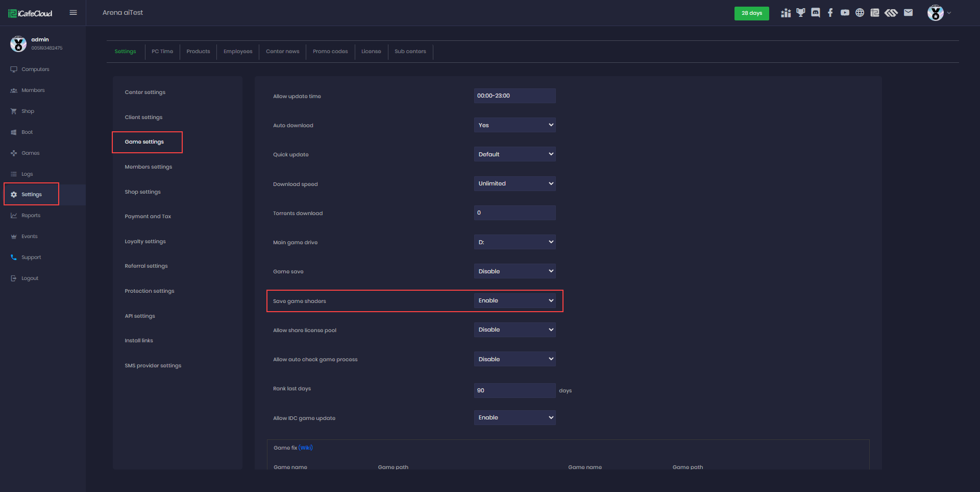Click the globe website icon
Screen dimensions: 980x492
pyautogui.click(x=860, y=13)
